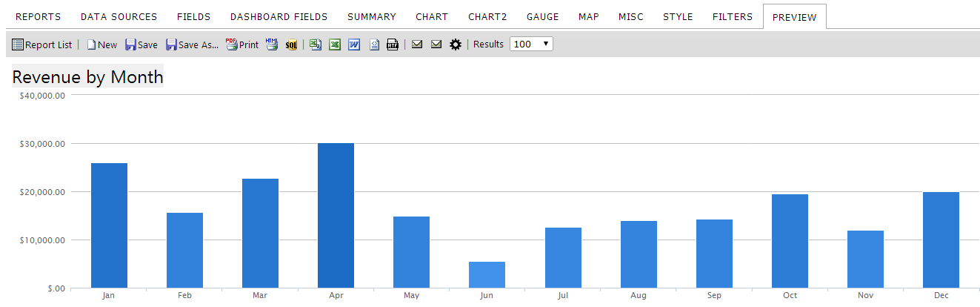Click the June revenue bar
This screenshot has height=307, width=980.
click(x=487, y=274)
